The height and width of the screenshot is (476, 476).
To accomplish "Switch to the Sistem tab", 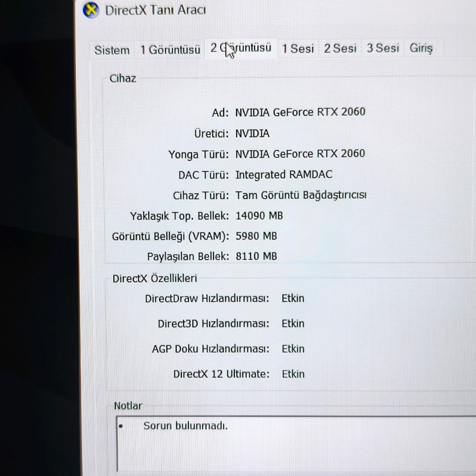I will pos(112,50).
